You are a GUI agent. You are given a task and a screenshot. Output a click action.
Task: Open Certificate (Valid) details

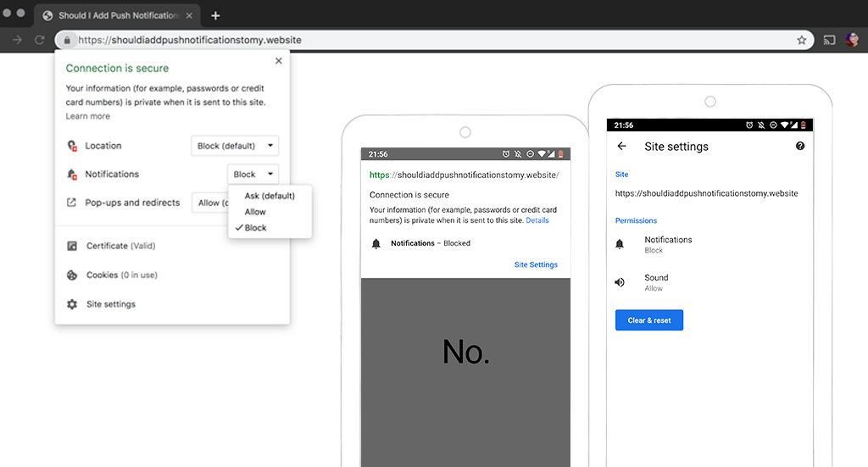[120, 246]
